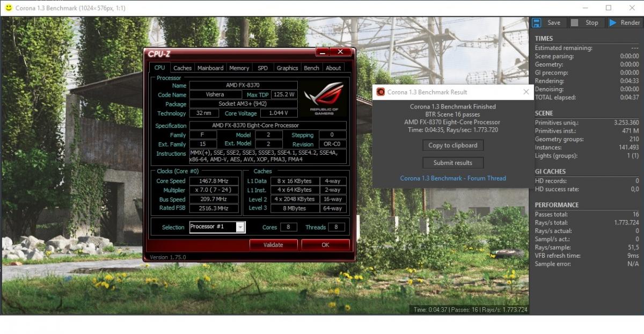The width and height of the screenshot is (644, 334).
Task: Open the Memory tab in CPU-Z
Action: (239, 68)
